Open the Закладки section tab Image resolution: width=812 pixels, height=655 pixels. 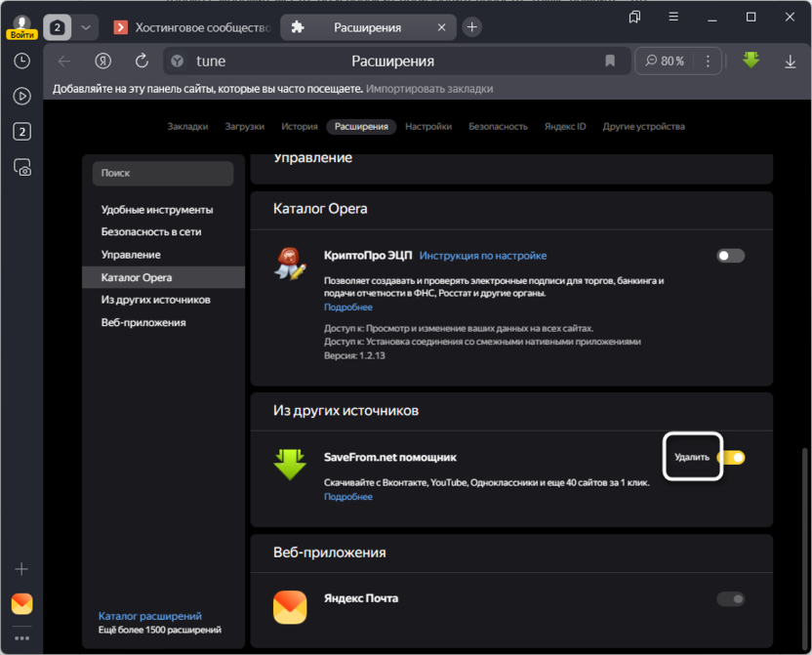(187, 126)
